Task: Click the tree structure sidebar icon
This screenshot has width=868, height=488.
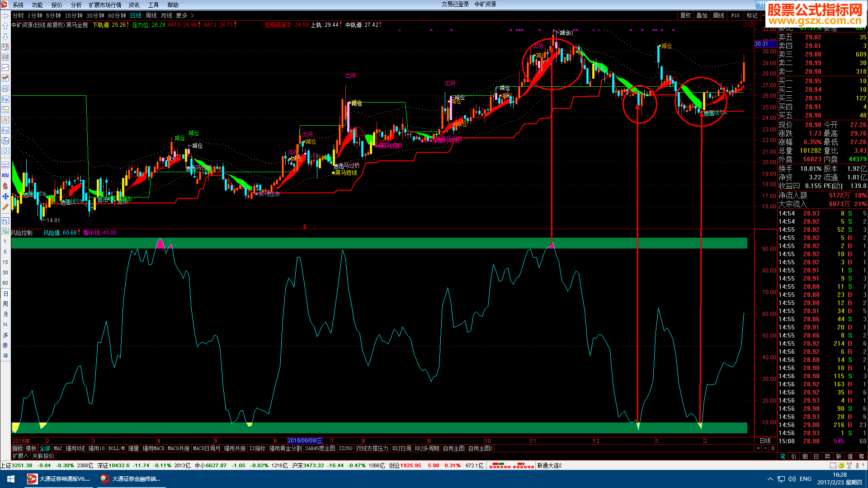Action: 5,109
